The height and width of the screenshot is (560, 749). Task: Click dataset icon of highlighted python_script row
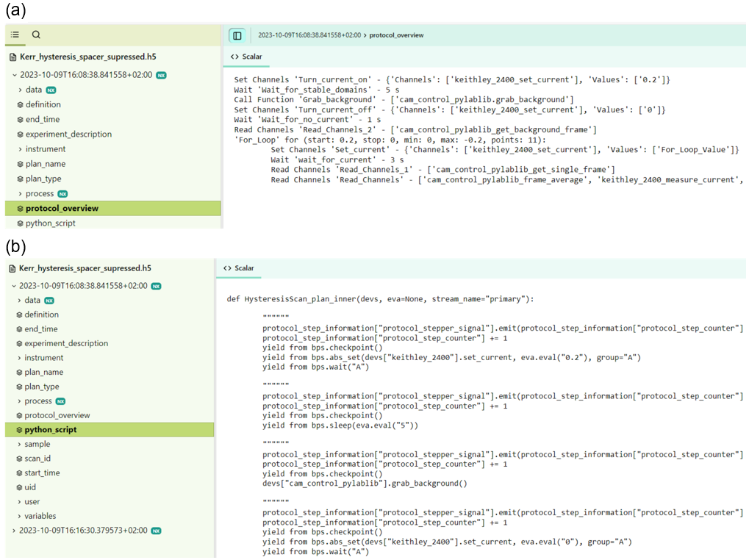click(x=19, y=430)
